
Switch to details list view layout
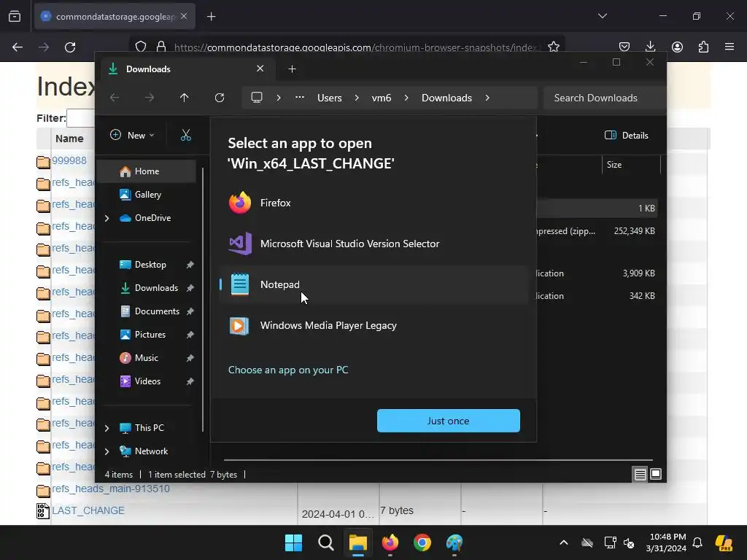click(640, 474)
